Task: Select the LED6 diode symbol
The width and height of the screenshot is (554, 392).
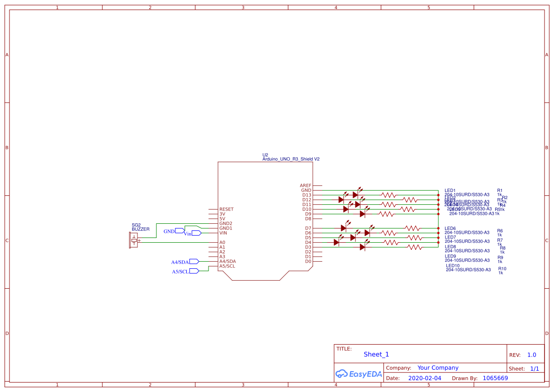Action: [343, 228]
